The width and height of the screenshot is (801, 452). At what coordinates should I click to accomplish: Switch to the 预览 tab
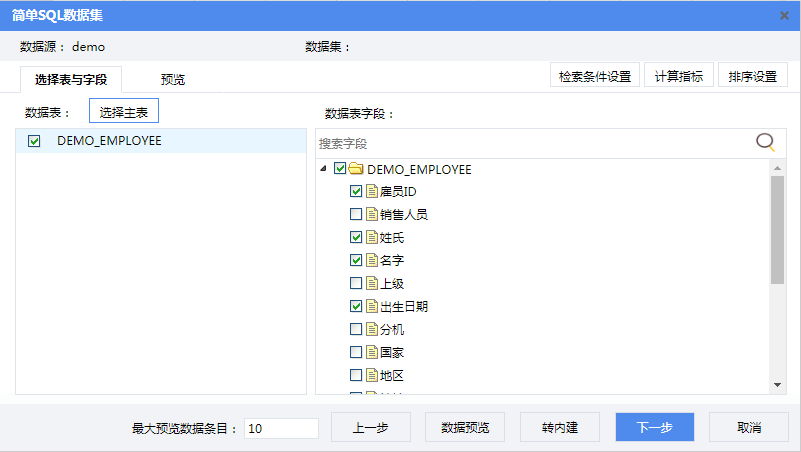[x=173, y=79]
